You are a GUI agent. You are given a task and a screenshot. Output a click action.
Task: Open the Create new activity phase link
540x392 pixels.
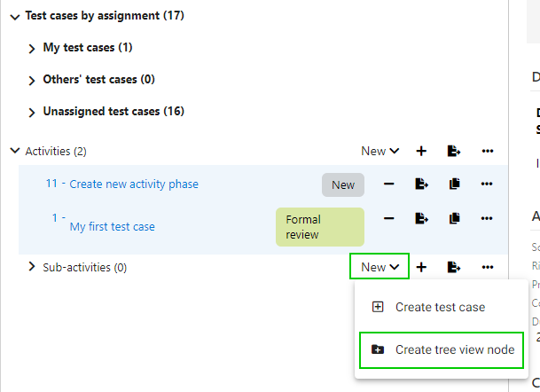(x=134, y=184)
